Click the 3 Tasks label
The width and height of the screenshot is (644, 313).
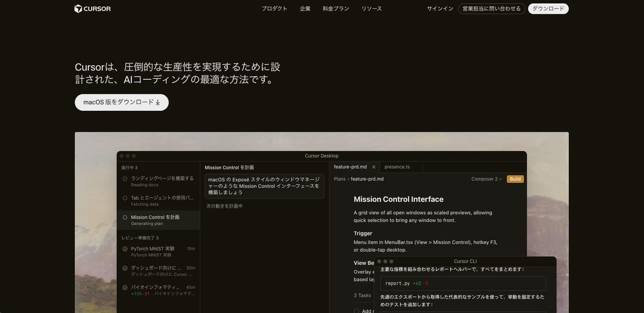point(362,295)
